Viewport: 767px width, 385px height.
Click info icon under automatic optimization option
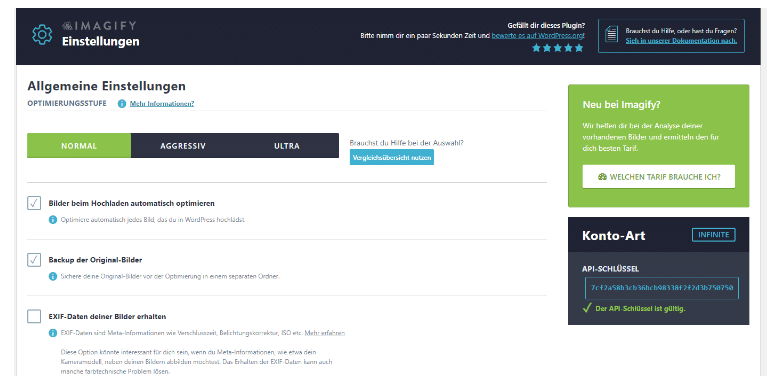click(53, 220)
